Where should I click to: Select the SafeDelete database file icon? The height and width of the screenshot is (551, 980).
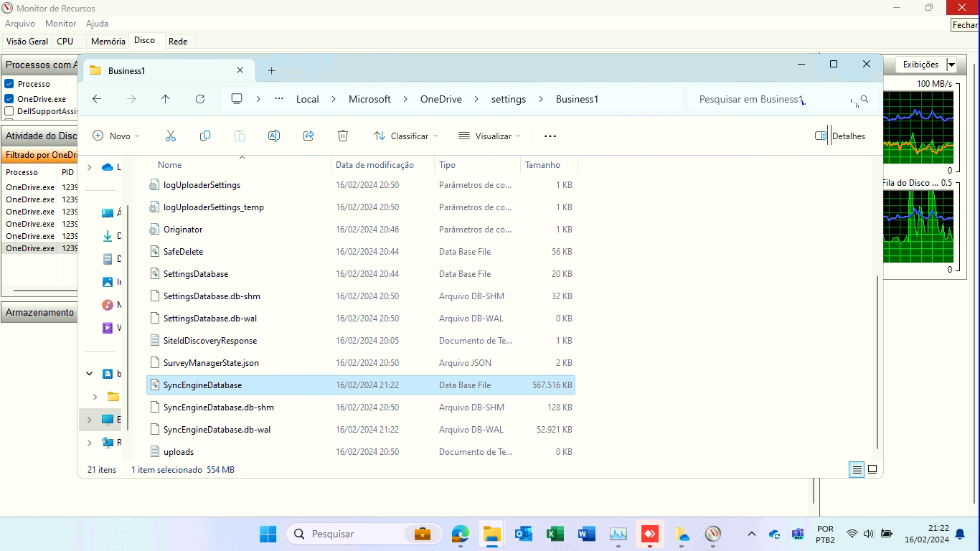click(x=154, y=252)
